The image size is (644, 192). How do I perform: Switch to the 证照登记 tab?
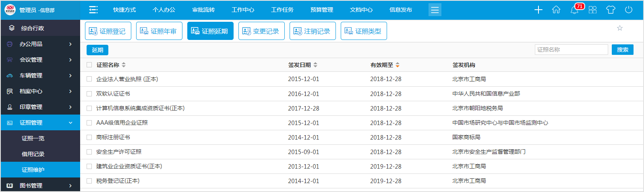point(108,31)
